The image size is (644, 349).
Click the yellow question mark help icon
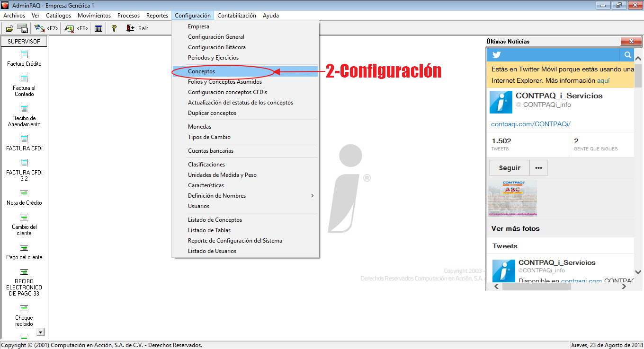click(114, 28)
